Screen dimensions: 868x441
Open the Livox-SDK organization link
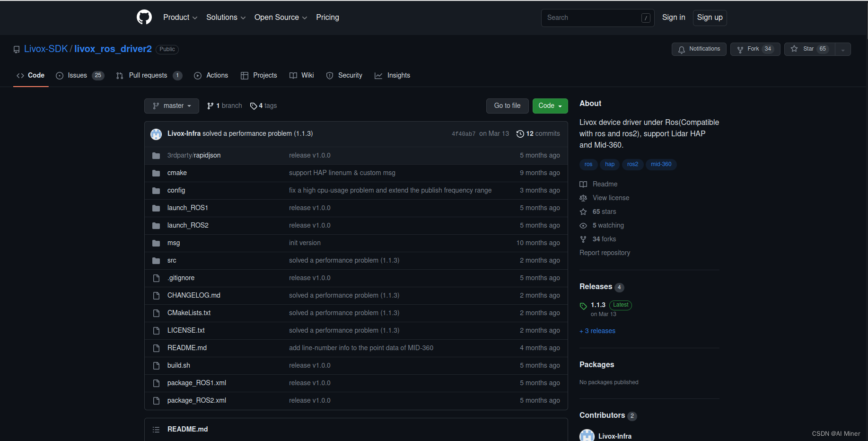[46, 49]
